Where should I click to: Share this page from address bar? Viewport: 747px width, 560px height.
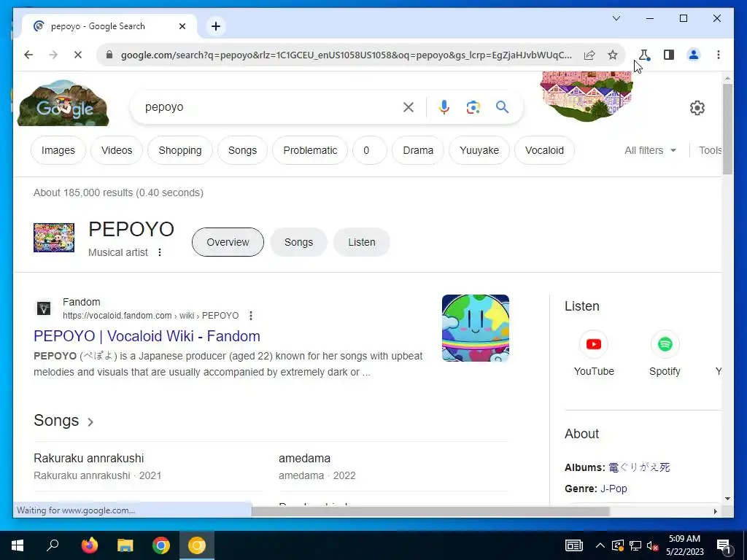pyautogui.click(x=589, y=55)
